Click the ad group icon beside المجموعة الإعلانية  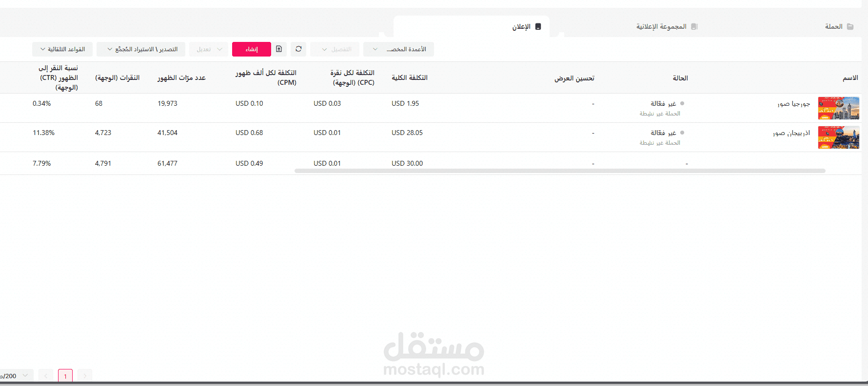coord(694,26)
